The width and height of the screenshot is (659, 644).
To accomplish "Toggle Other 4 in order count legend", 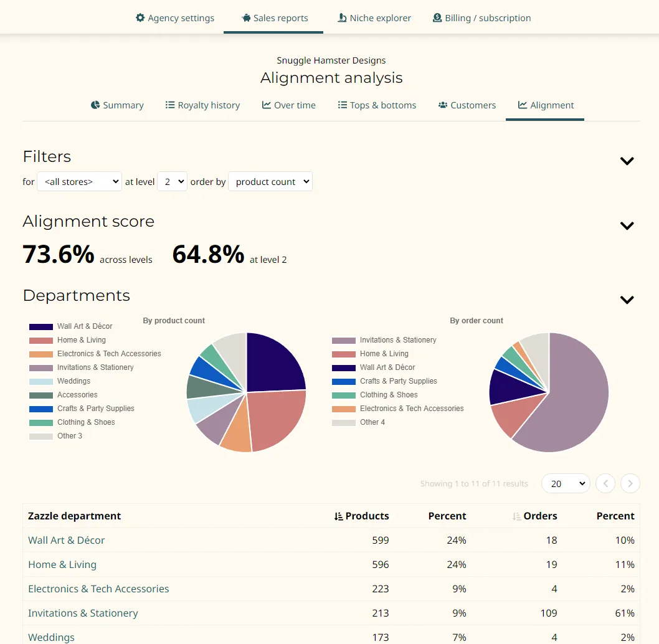I will point(372,422).
